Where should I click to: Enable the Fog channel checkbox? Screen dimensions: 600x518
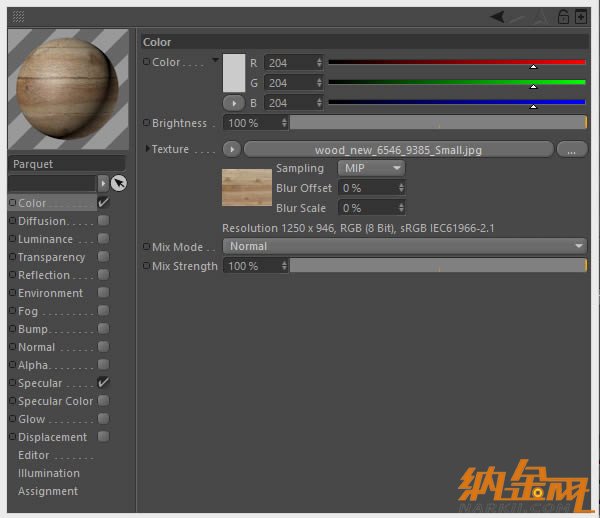pyautogui.click(x=103, y=310)
